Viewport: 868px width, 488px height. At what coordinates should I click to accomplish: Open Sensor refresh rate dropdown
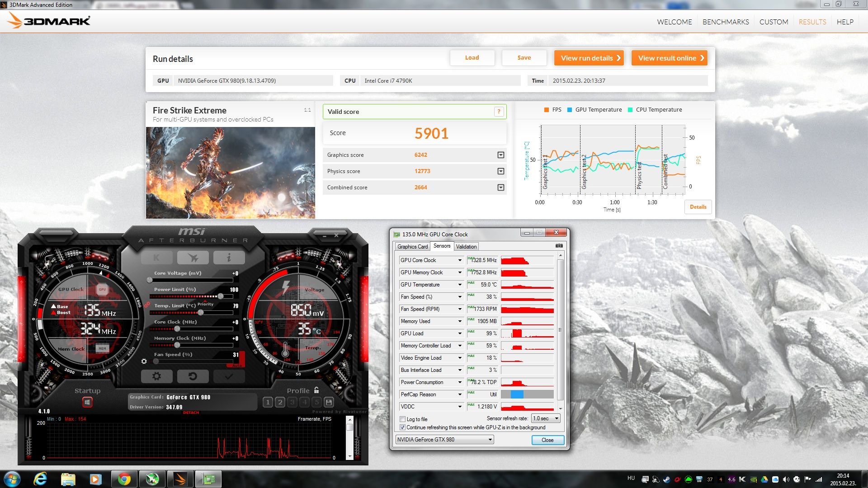546,418
